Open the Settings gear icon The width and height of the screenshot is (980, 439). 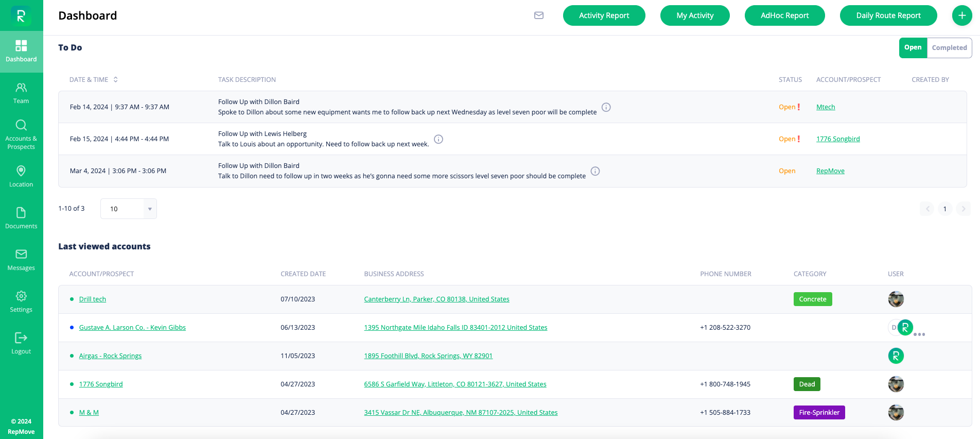pyautogui.click(x=21, y=296)
